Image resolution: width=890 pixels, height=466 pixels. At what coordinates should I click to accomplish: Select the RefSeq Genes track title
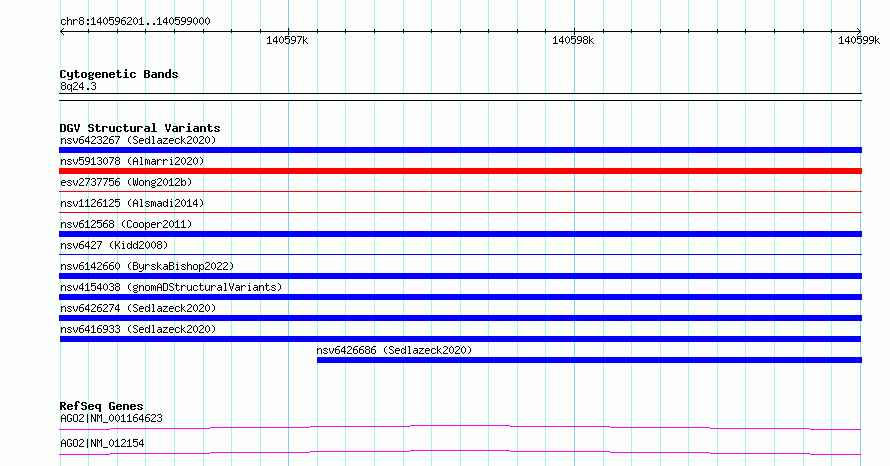(x=101, y=406)
